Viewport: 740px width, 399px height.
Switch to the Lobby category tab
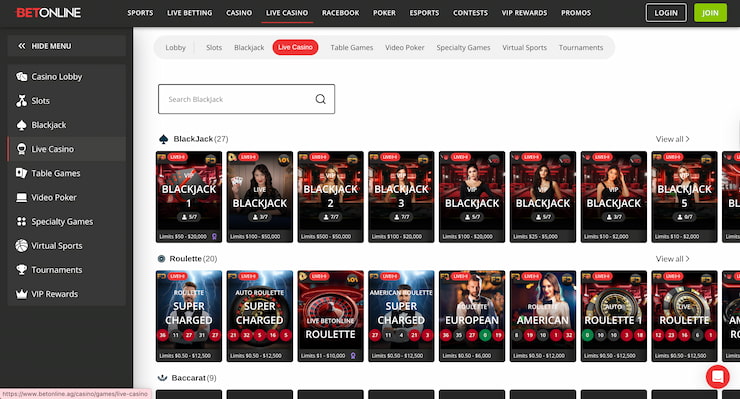[176, 47]
